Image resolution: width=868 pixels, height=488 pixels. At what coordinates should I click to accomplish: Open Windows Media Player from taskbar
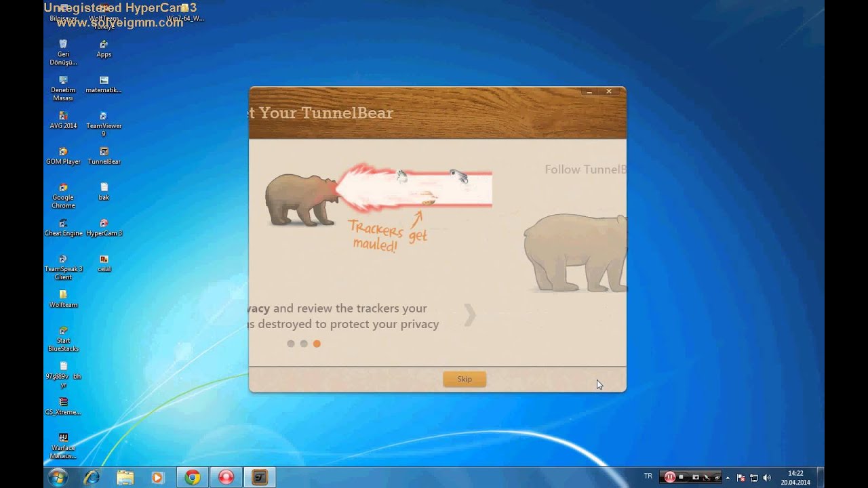pos(158,477)
